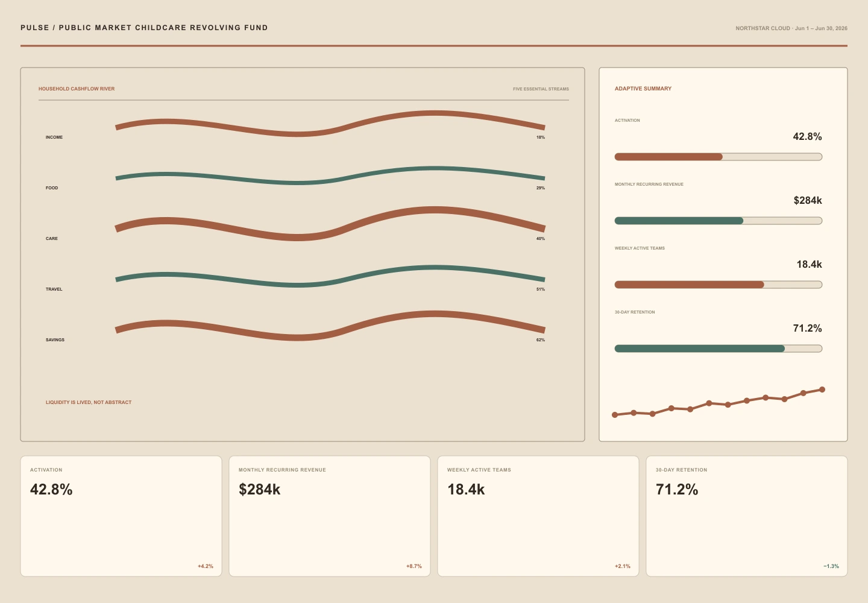
Task: Select the Care stream wave
Action: tap(330, 224)
